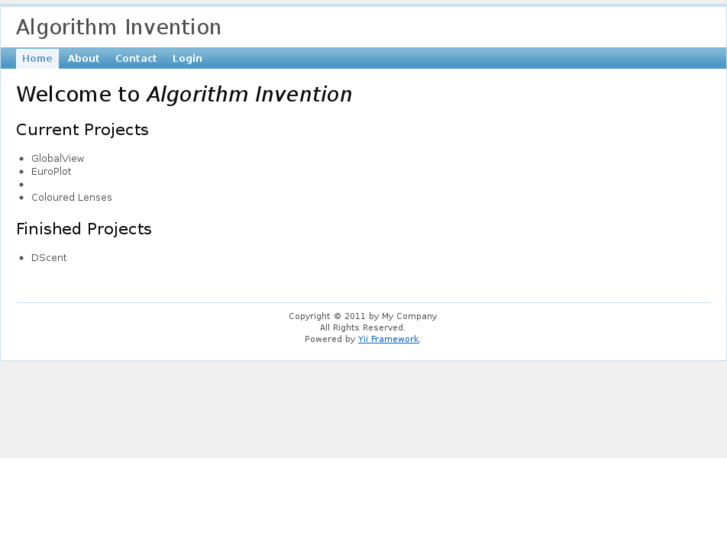Viewport: 727px width, 545px height.
Task: Click the bullet marker before DScent
Action: pos(22,258)
